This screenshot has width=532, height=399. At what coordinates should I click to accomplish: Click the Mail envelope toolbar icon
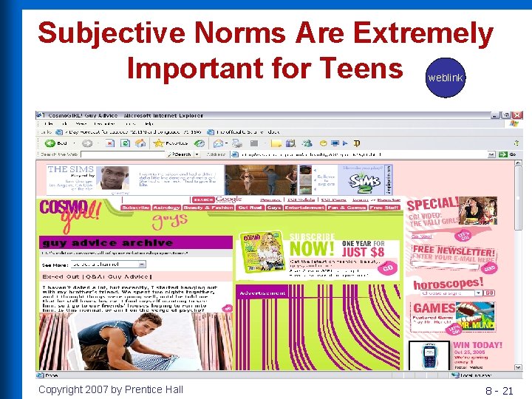click(218, 143)
